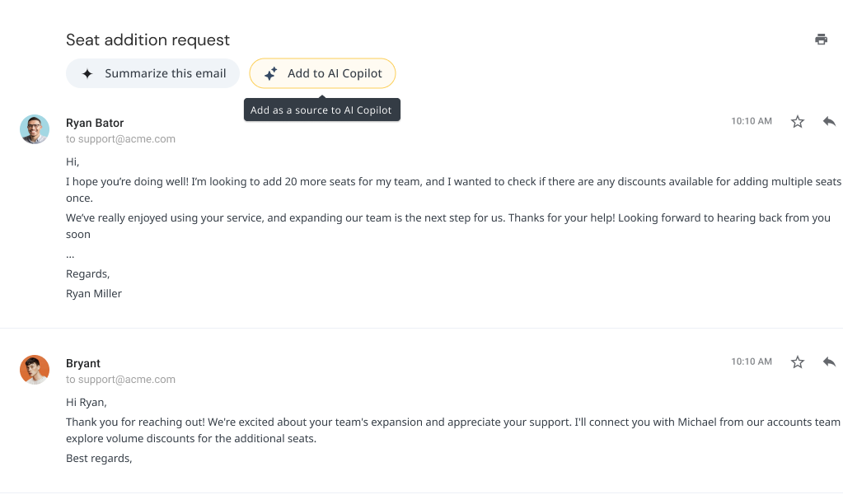Star Ryan Bator's email
The image size is (843, 504).
click(x=798, y=122)
